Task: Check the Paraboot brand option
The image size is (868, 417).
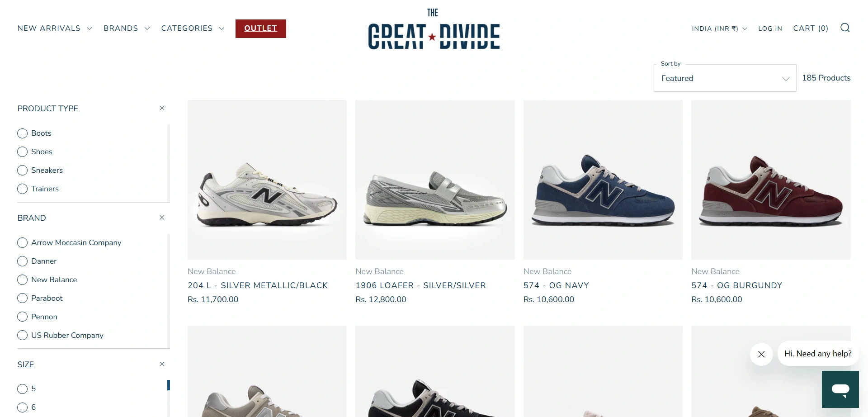Action: coord(40,299)
